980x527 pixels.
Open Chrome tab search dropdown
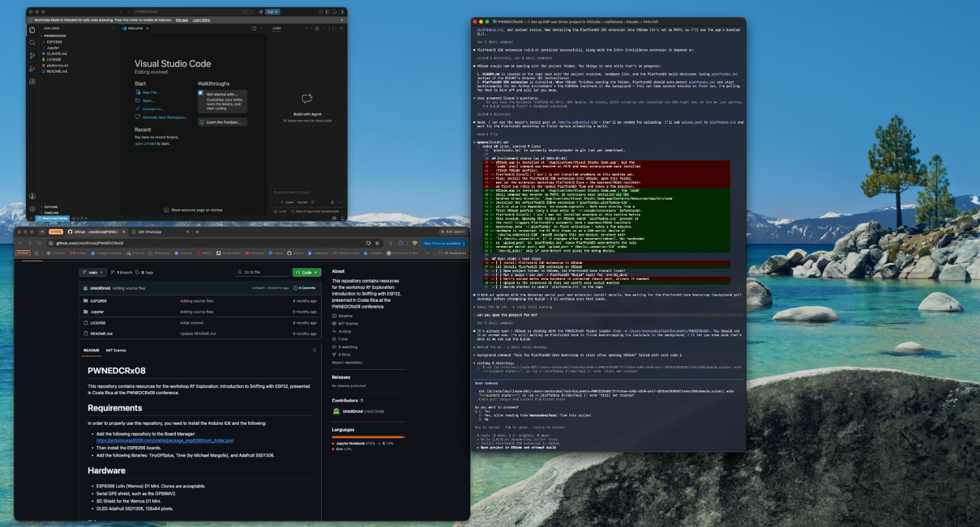click(x=42, y=232)
